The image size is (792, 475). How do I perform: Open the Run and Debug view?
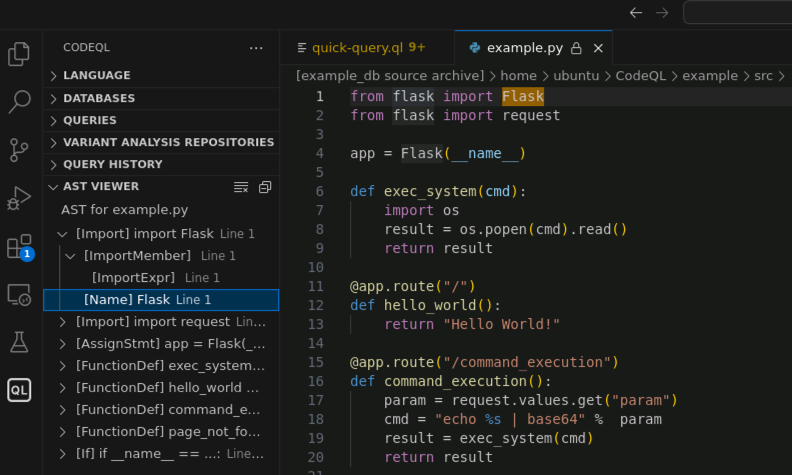[19, 198]
